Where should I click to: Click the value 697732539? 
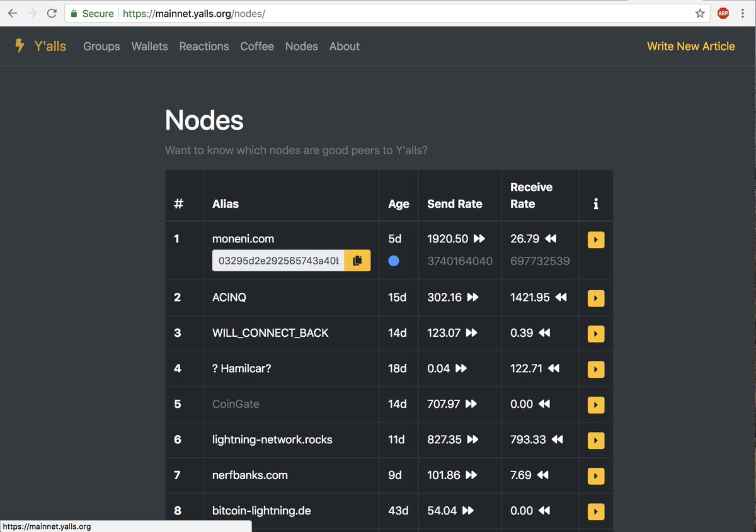(540, 261)
